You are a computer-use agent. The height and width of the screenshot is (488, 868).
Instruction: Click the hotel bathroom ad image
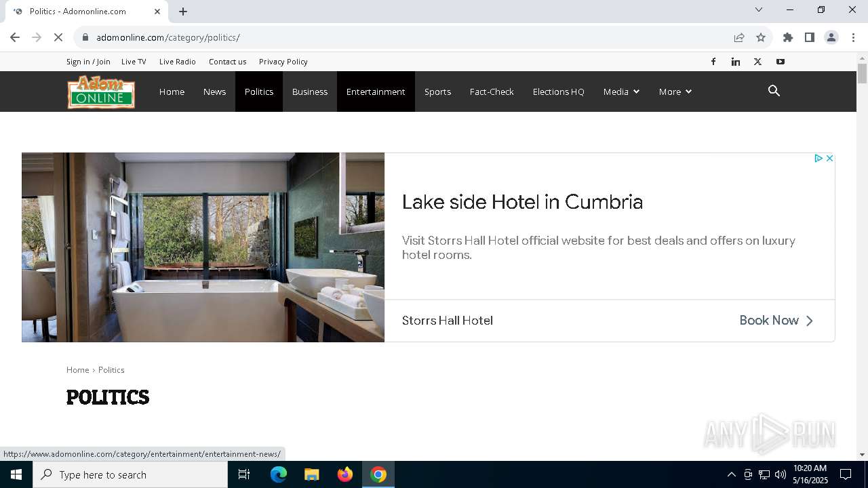pos(203,247)
